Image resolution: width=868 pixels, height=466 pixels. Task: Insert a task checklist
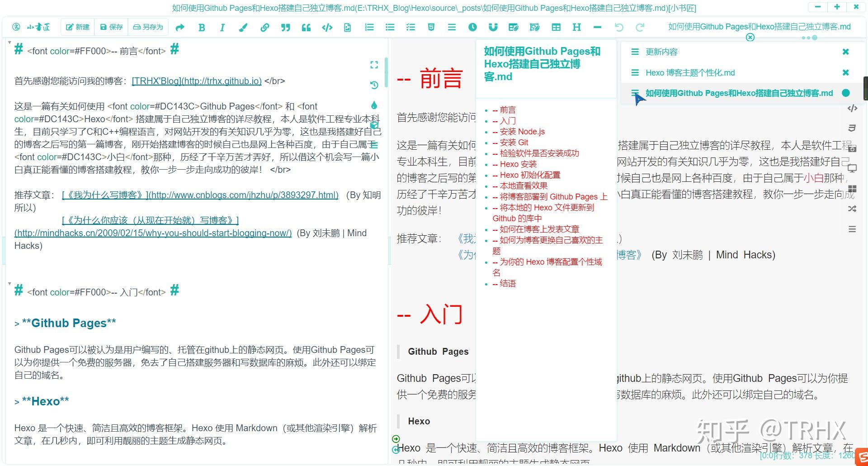tap(410, 28)
